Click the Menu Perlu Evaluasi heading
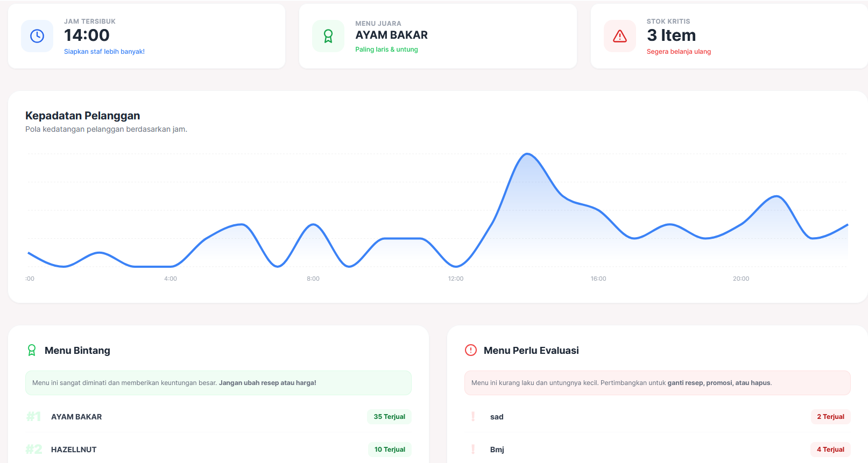Viewport: 868px width, 463px height. point(531,351)
